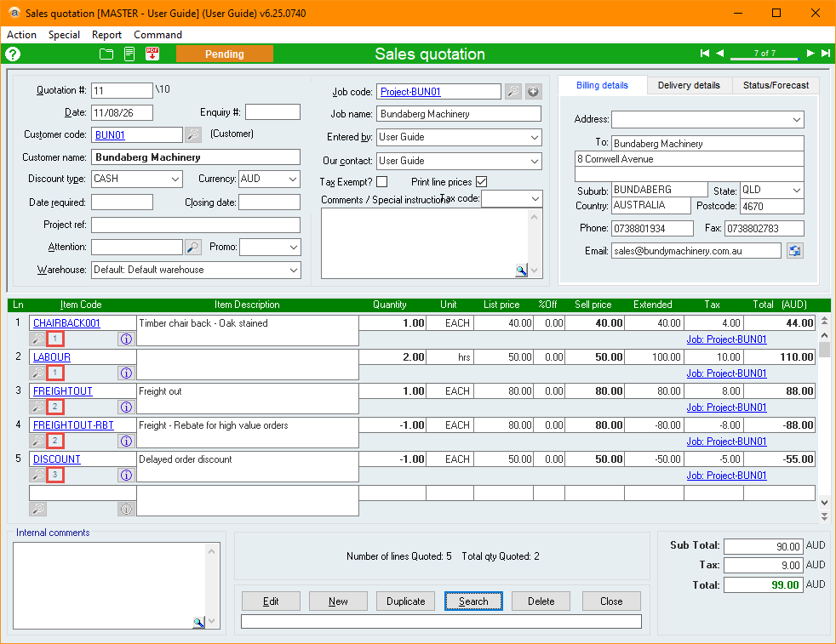Image resolution: width=836 pixels, height=644 pixels.
Task: Open the FREIGHTOUT-RBT item link
Action: click(73, 425)
